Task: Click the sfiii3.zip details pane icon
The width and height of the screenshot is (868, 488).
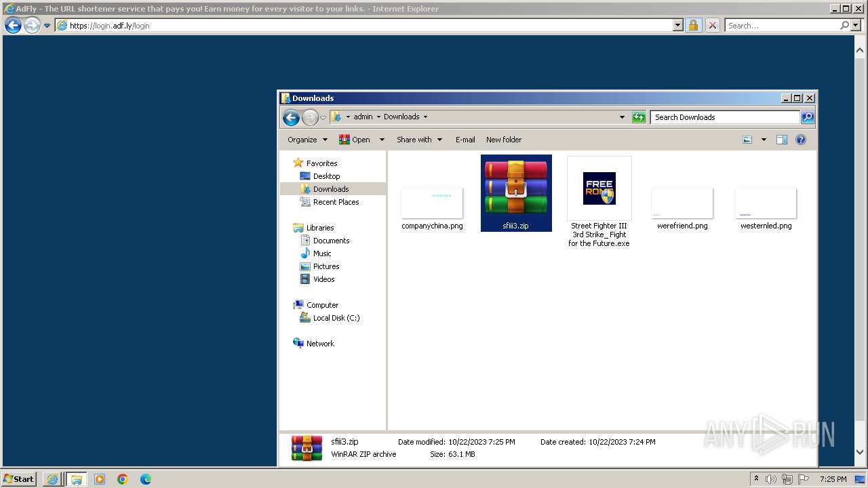Action: [307, 448]
